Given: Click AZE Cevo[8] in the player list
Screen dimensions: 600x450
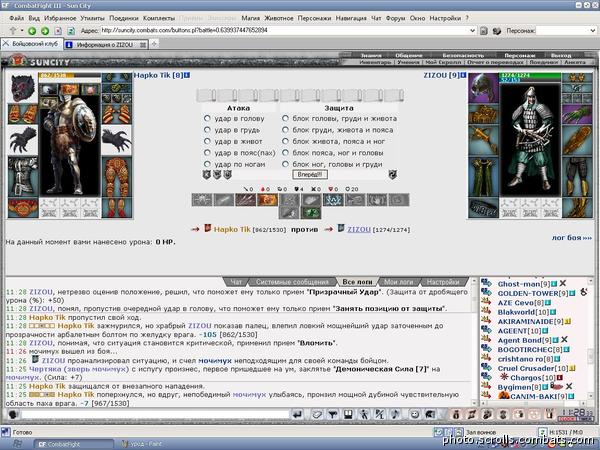Looking at the screenshot, I should coord(520,303).
